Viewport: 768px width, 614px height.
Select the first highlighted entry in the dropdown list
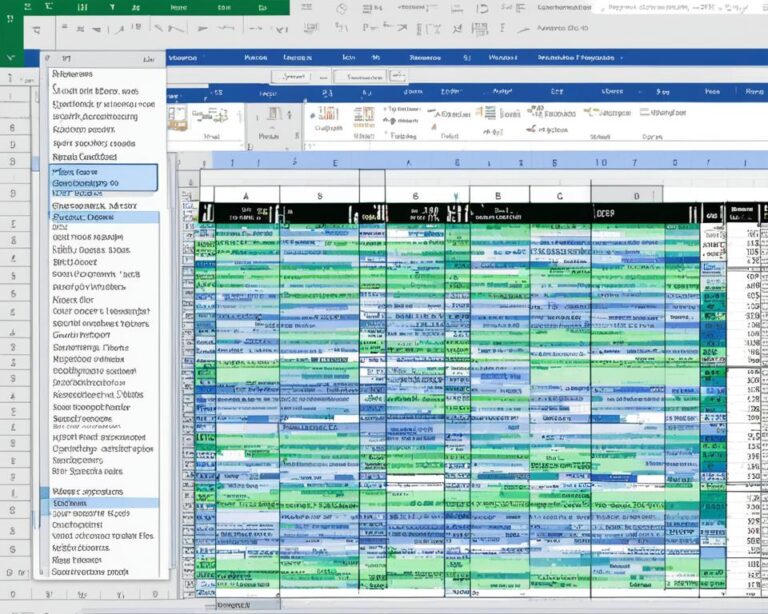click(104, 177)
